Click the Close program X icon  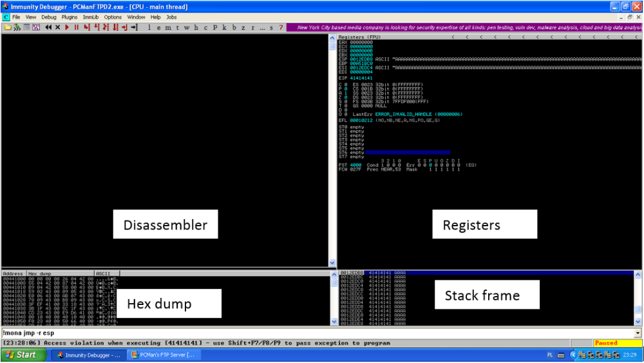click(x=57, y=28)
